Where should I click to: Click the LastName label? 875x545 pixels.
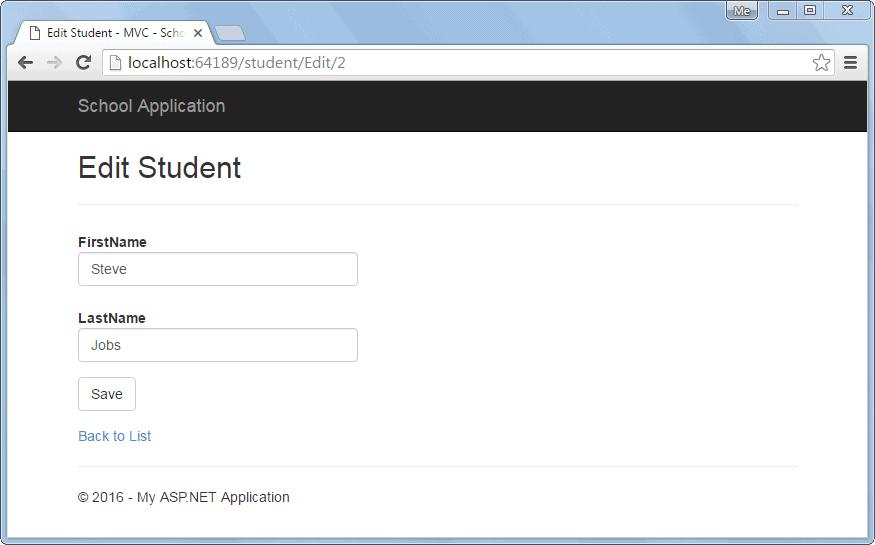[112, 318]
